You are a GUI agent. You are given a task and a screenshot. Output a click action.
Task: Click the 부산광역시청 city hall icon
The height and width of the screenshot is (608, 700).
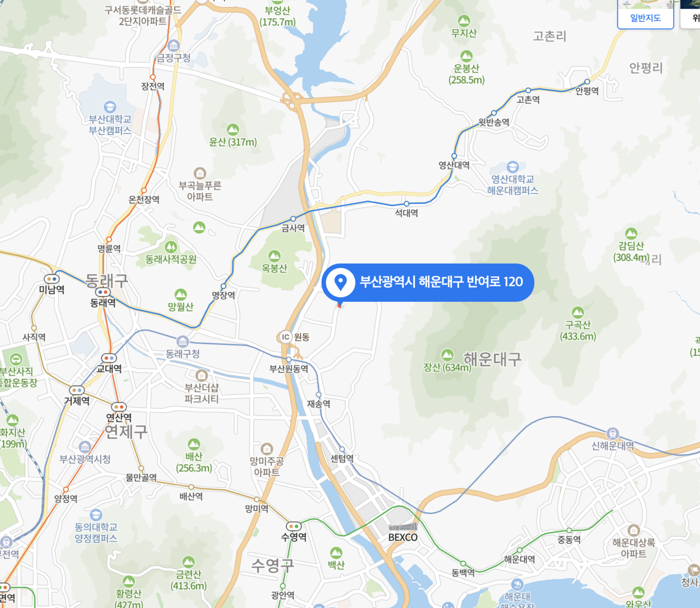(x=85, y=447)
